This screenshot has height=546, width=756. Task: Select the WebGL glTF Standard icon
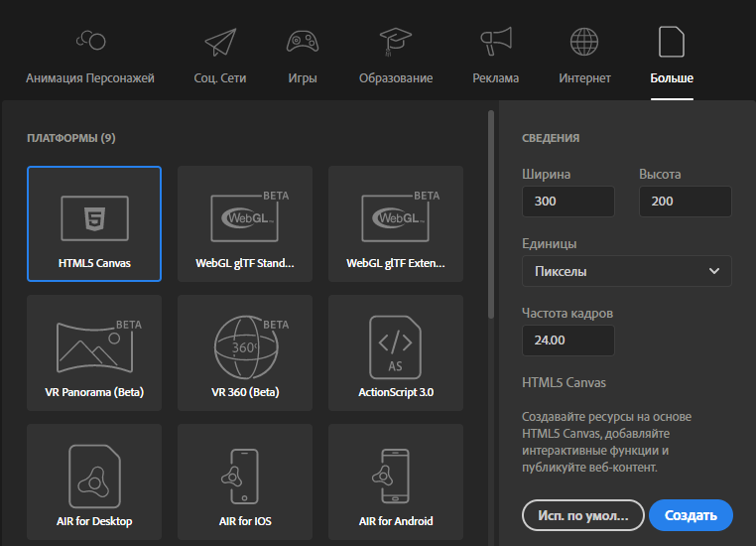250,216
